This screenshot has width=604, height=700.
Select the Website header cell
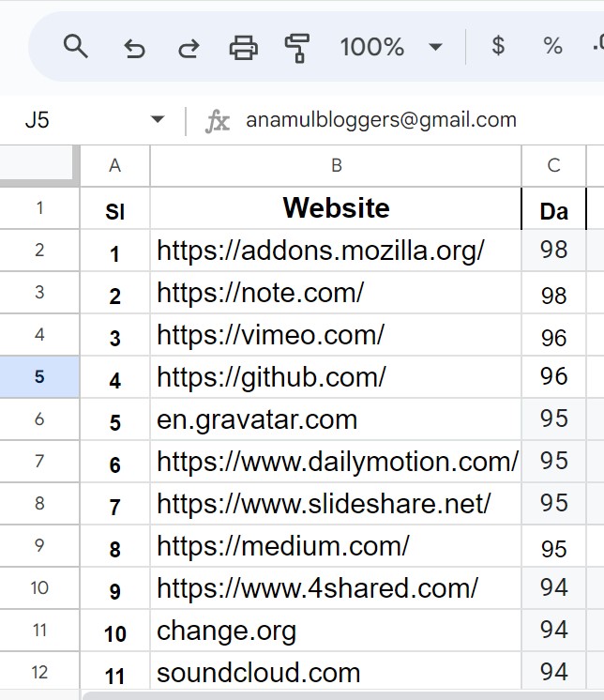(336, 207)
